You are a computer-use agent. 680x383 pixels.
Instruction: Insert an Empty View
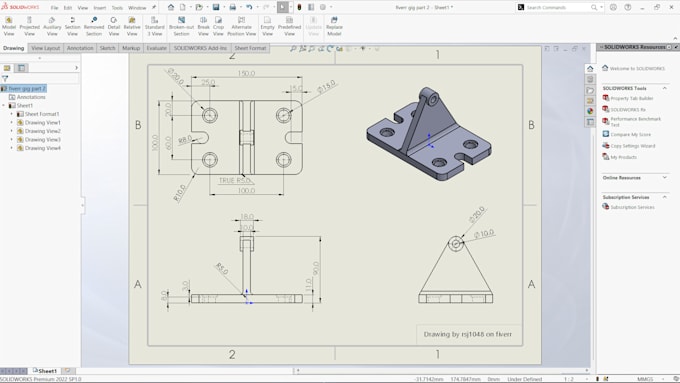[268, 26]
